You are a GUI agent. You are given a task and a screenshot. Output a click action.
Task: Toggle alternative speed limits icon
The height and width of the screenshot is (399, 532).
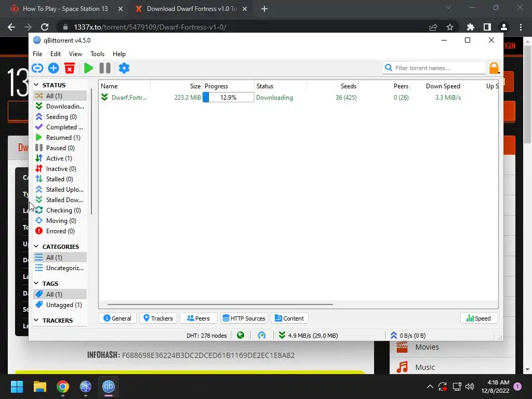pos(262,336)
